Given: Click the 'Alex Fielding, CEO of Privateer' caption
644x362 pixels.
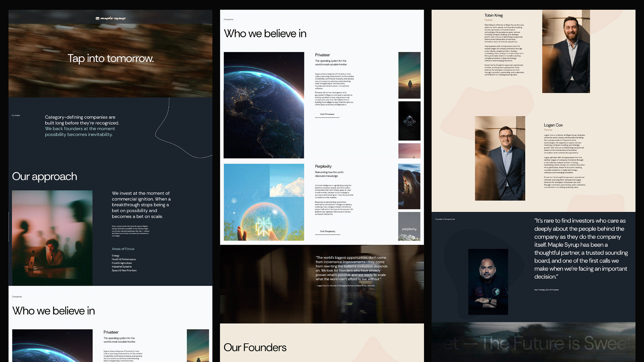Looking at the screenshot, I should coord(546,290).
